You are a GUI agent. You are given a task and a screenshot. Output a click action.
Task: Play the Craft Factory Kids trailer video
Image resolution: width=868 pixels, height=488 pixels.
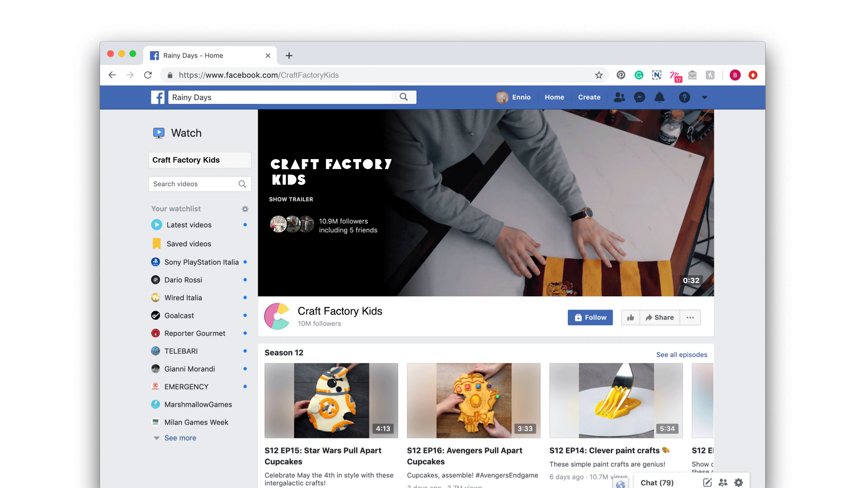[486, 203]
